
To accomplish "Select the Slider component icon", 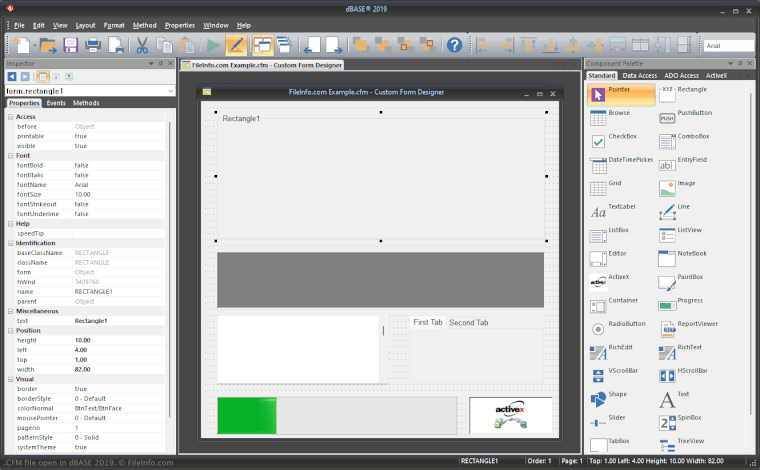I will (598, 421).
